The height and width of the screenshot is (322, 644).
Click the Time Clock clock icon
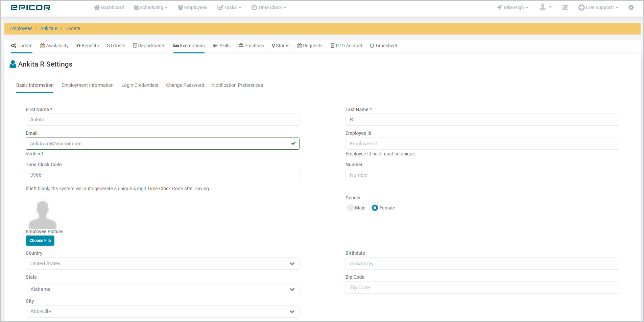[254, 7]
